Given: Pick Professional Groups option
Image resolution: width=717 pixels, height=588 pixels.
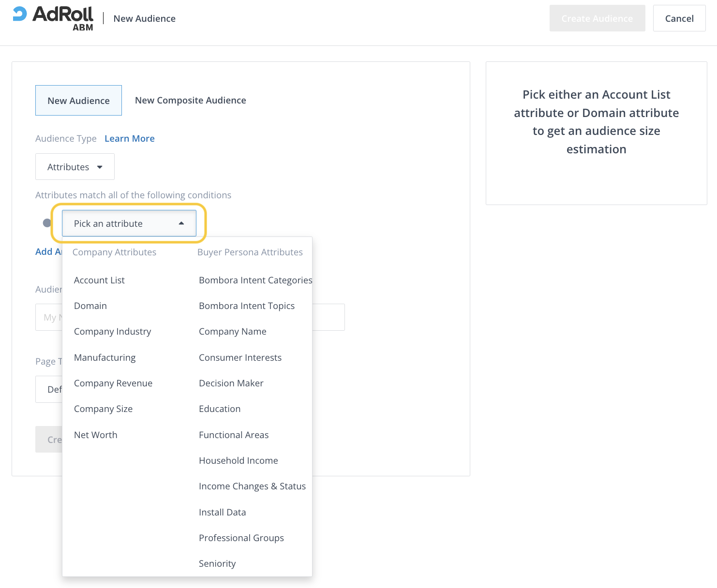Looking at the screenshot, I should (x=241, y=538).
